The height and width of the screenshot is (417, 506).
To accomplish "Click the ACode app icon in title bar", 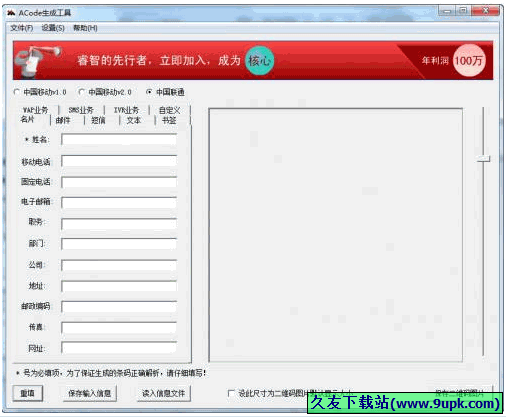I will [11, 13].
